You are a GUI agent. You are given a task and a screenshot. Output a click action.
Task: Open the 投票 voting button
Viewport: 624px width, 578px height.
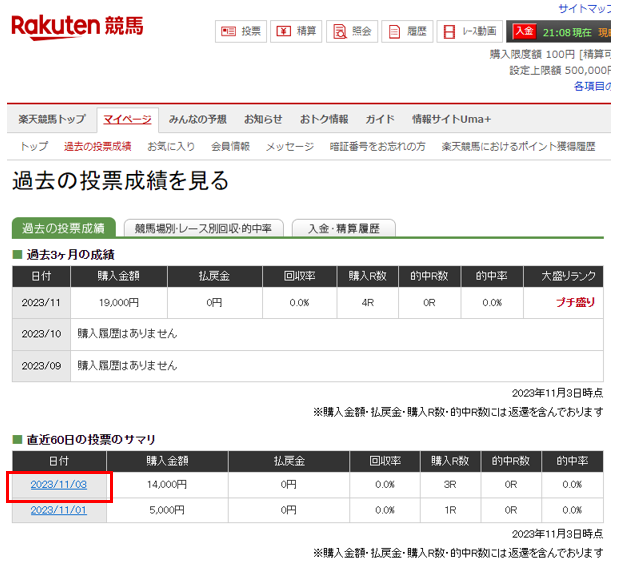241,31
